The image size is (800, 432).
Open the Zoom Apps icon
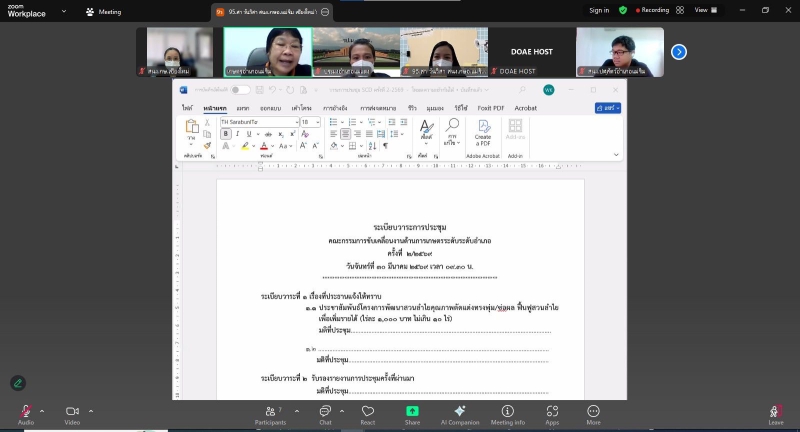point(552,411)
